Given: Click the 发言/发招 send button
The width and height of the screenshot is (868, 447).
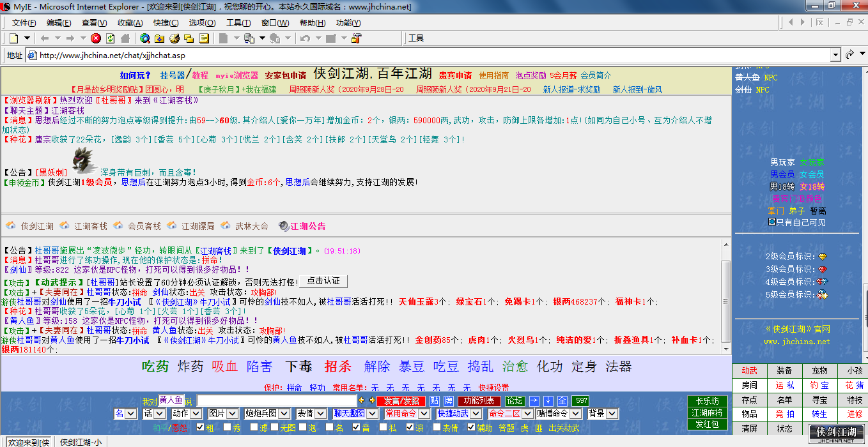Looking at the screenshot, I should point(401,401).
